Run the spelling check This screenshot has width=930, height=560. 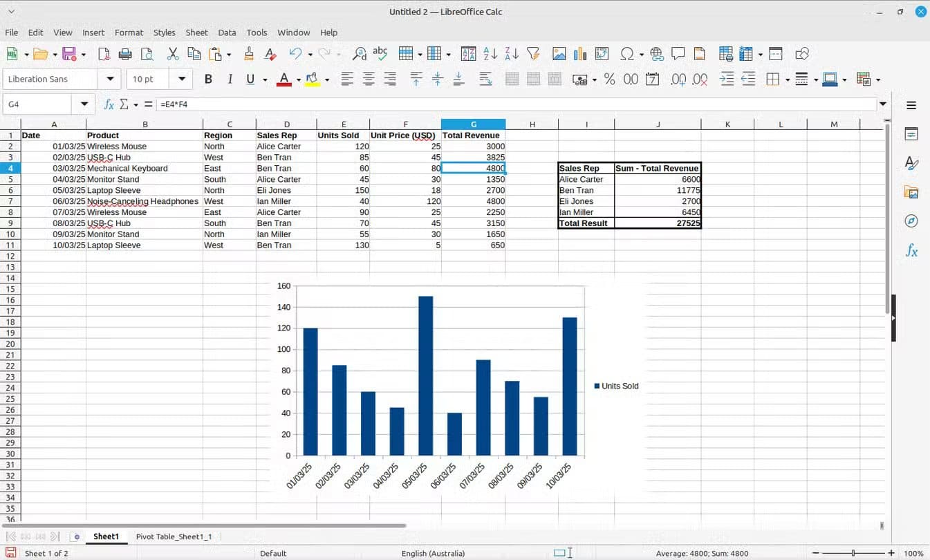[x=380, y=53]
